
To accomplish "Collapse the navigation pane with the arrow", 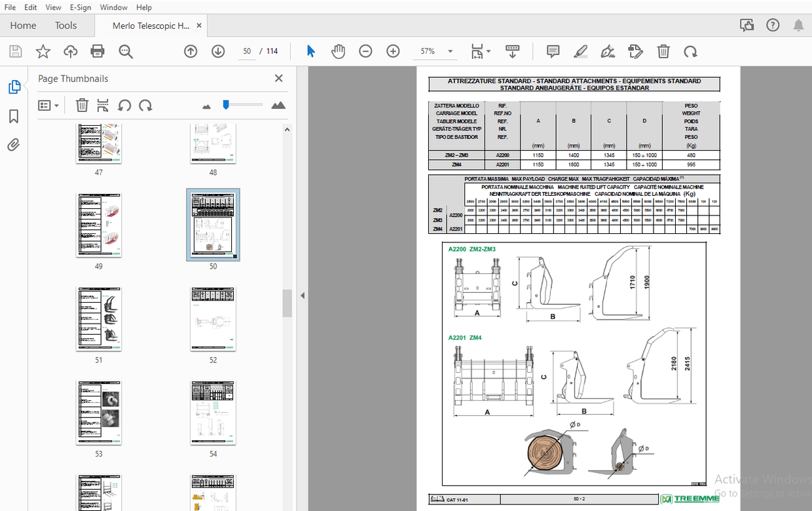I will 303,295.
